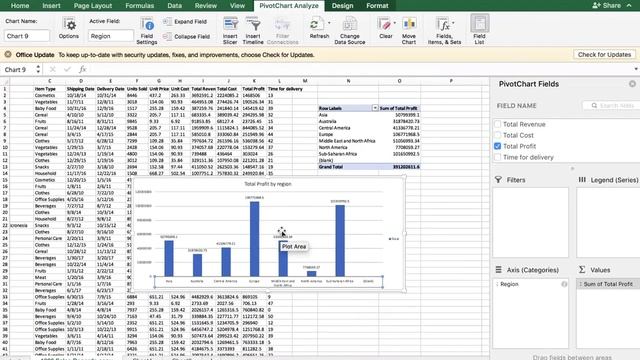640x360 pixels.
Task: Open Fields, Items, & Sets dropdown arrow
Action: (x=453, y=23)
